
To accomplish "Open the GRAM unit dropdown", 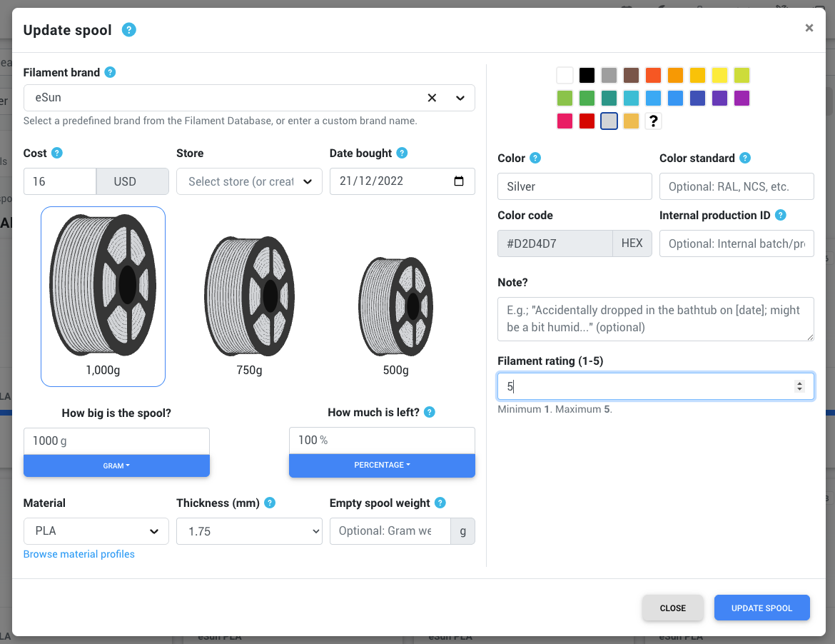I will pos(116,466).
